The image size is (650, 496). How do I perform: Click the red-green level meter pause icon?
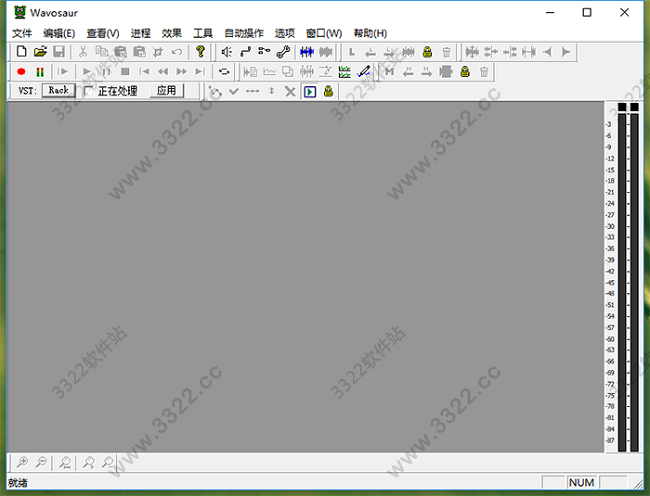40,72
